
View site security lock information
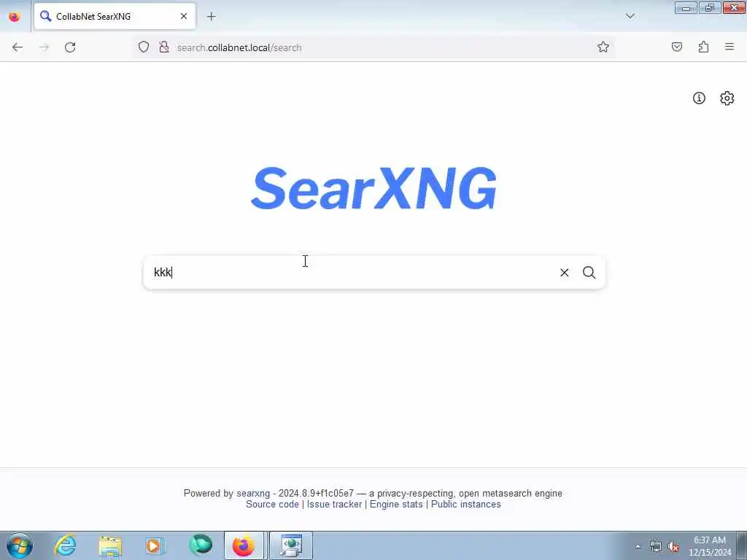164,47
